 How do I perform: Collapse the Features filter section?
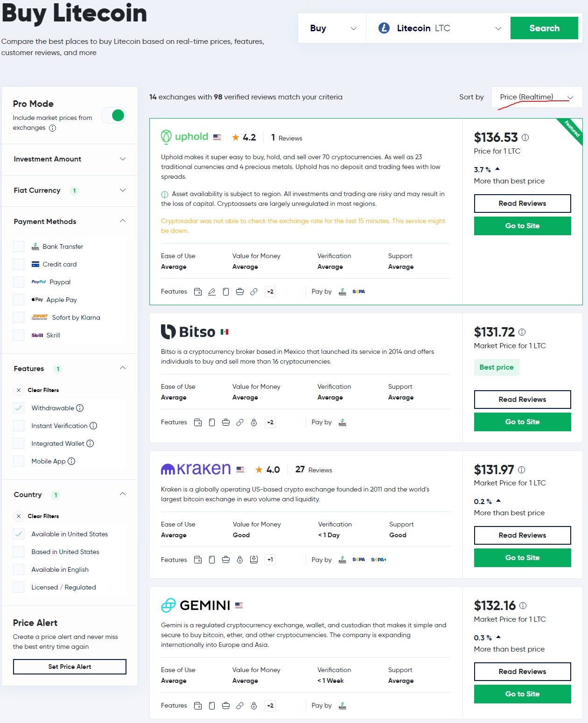click(70, 369)
